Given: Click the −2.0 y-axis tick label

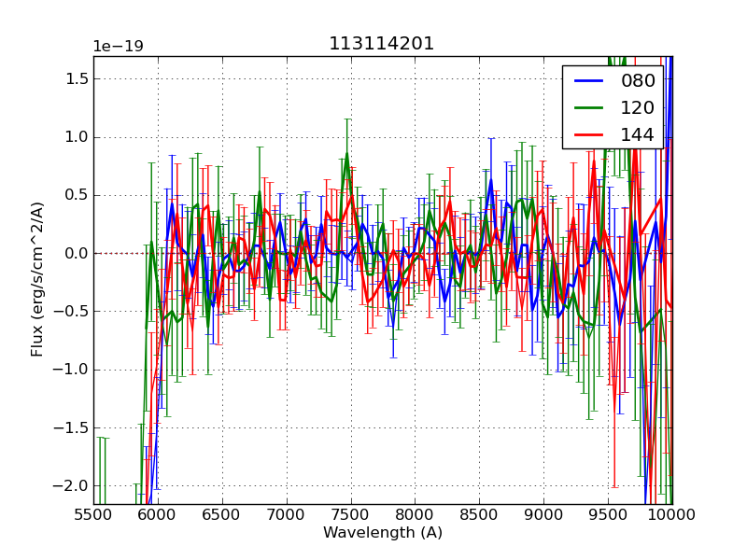Looking at the screenshot, I should tap(71, 485).
